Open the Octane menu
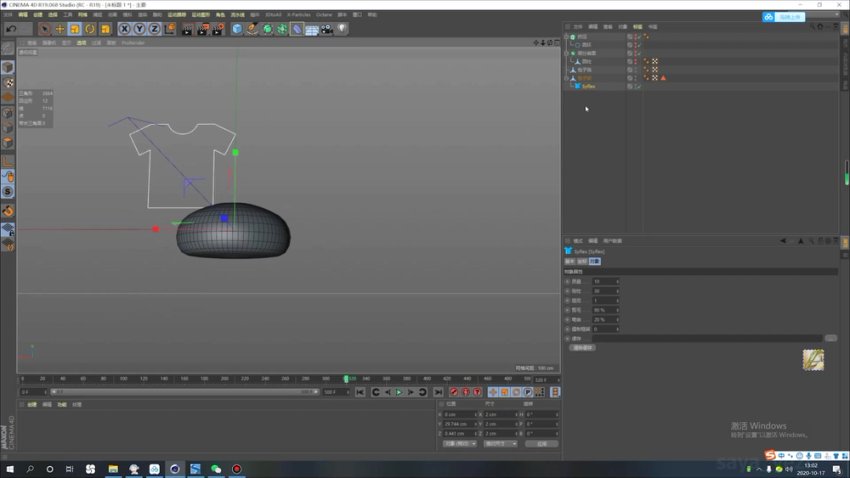This screenshot has width=850, height=478. tap(324, 15)
